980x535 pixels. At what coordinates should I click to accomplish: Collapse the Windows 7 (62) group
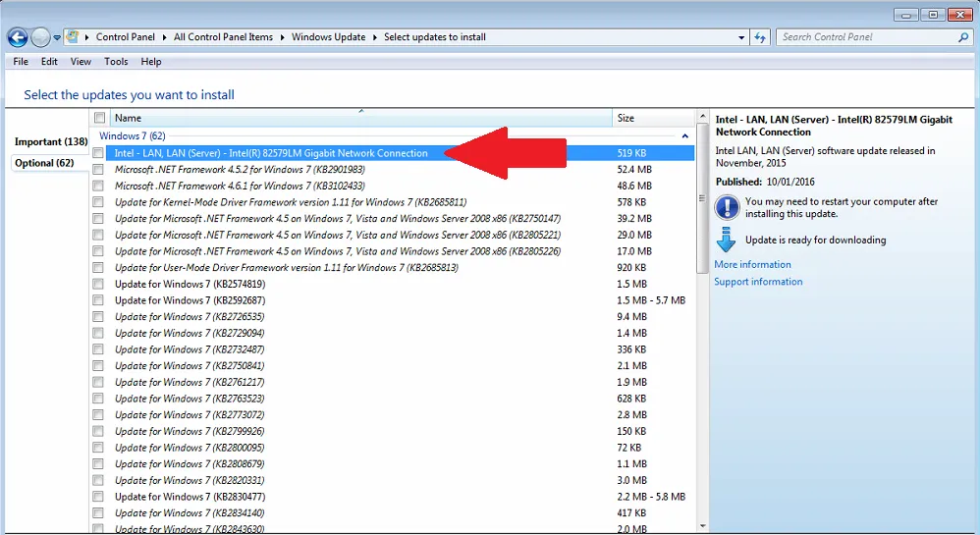(x=685, y=136)
